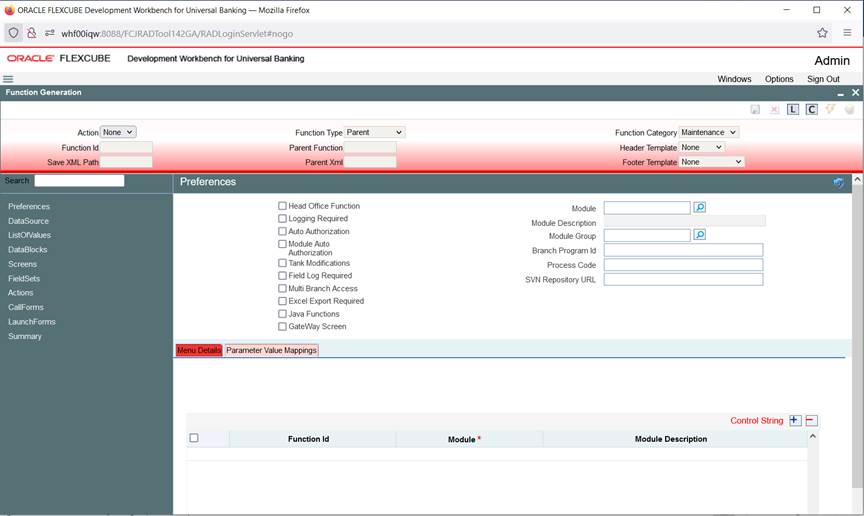Toggle Auto Authorization checkbox
The height and width of the screenshot is (516, 864).
click(x=282, y=232)
